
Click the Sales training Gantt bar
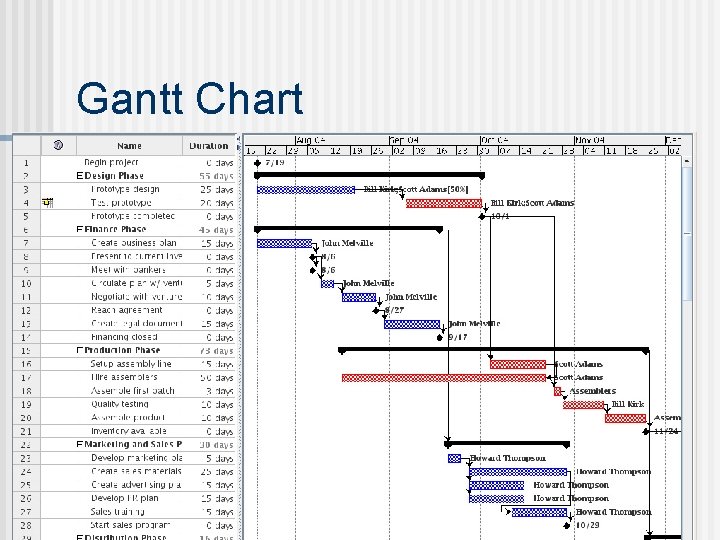point(540,512)
